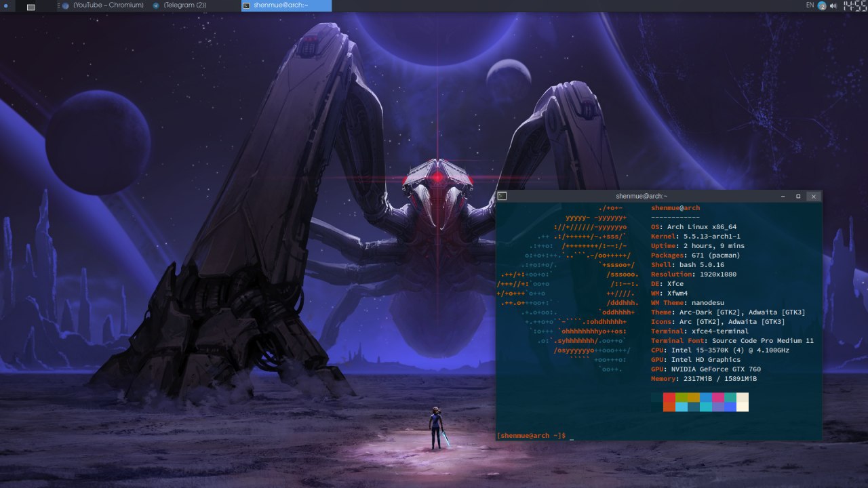Screen dimensions: 868x488
Task: Click the show desktop icon in the top panel
Action: (x=31, y=6)
